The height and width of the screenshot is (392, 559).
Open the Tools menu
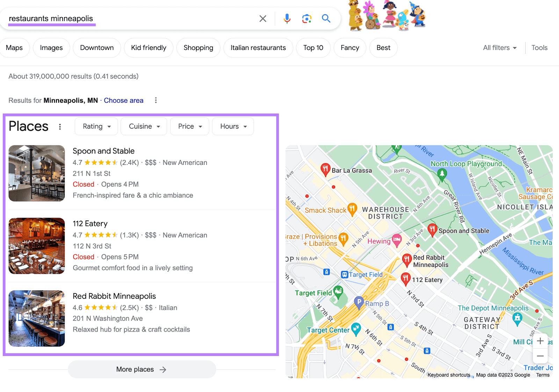539,48
